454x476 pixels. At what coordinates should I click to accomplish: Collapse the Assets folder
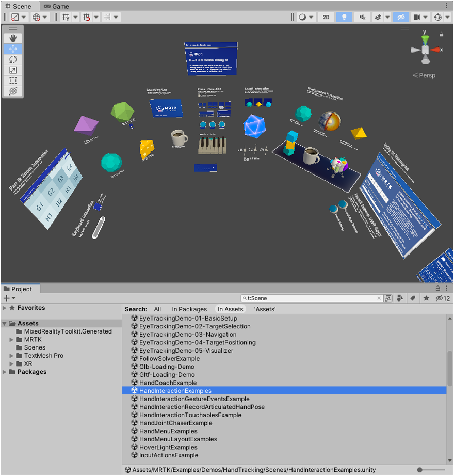(5, 323)
